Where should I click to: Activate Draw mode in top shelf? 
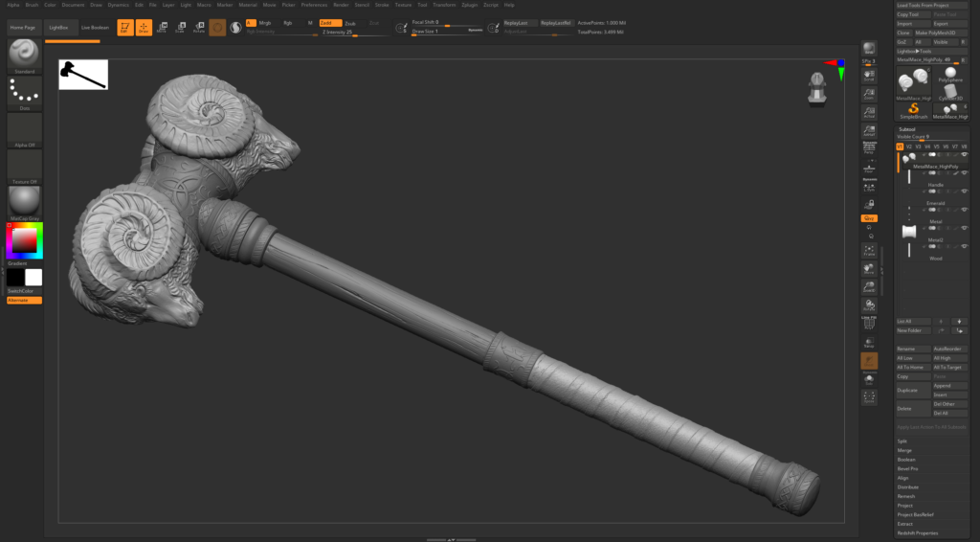click(144, 28)
